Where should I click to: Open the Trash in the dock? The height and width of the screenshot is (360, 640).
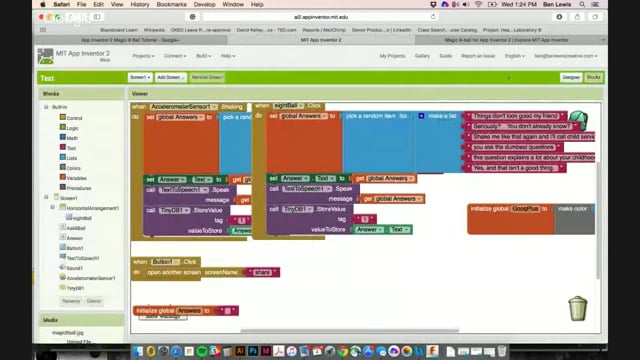502,351
